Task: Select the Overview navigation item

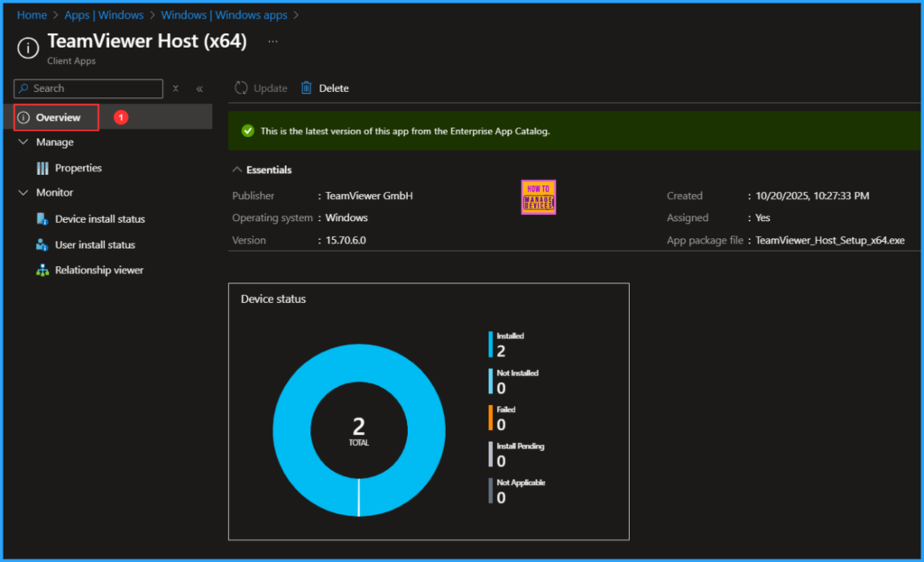Action: pyautogui.click(x=56, y=116)
